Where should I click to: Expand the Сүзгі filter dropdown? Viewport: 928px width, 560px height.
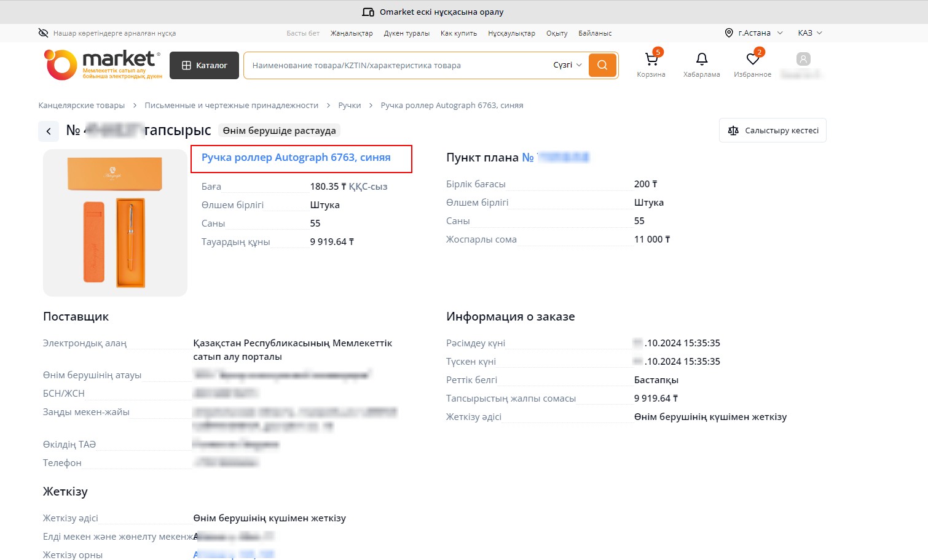click(x=567, y=65)
